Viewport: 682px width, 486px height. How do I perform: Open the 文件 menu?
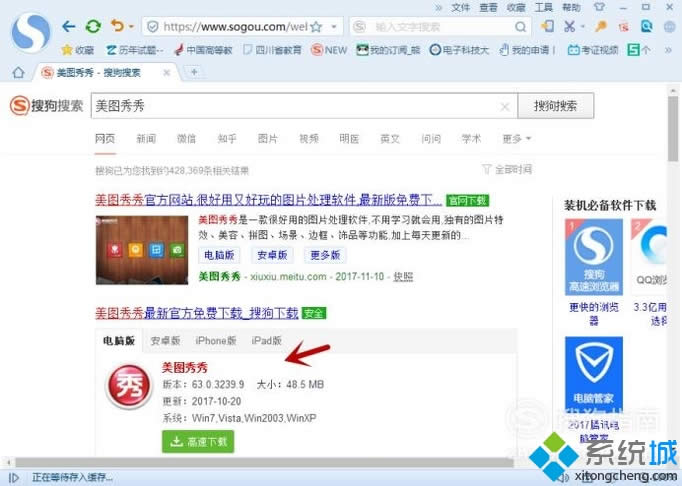click(461, 7)
